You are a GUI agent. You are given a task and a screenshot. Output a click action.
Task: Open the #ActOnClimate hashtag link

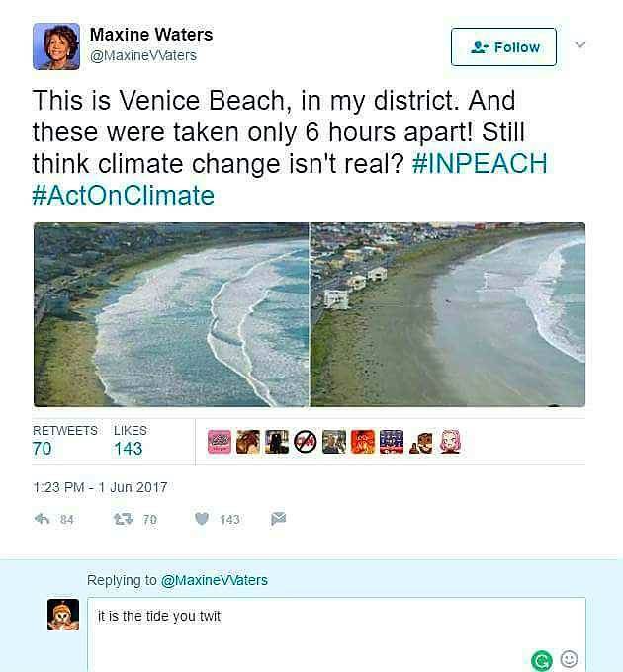pyautogui.click(x=124, y=195)
